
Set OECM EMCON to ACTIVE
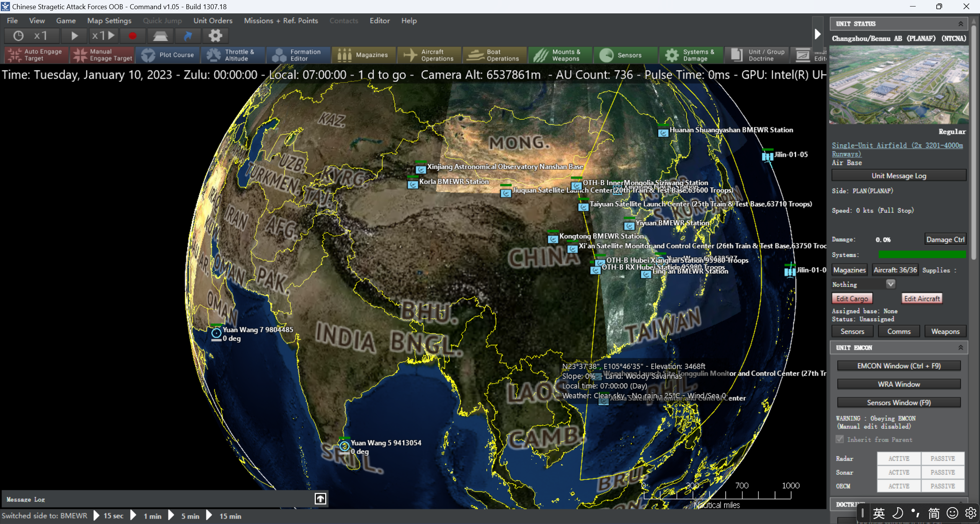(x=899, y=486)
